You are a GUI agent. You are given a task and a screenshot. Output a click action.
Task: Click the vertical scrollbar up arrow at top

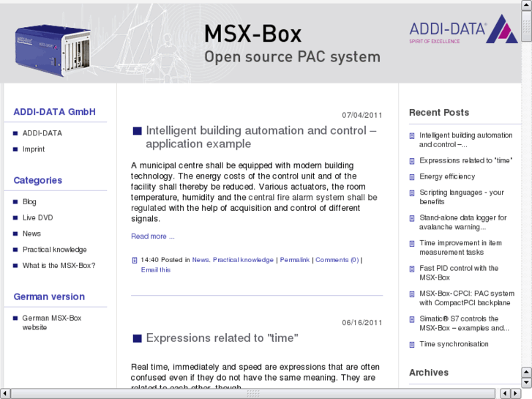coord(526,5)
